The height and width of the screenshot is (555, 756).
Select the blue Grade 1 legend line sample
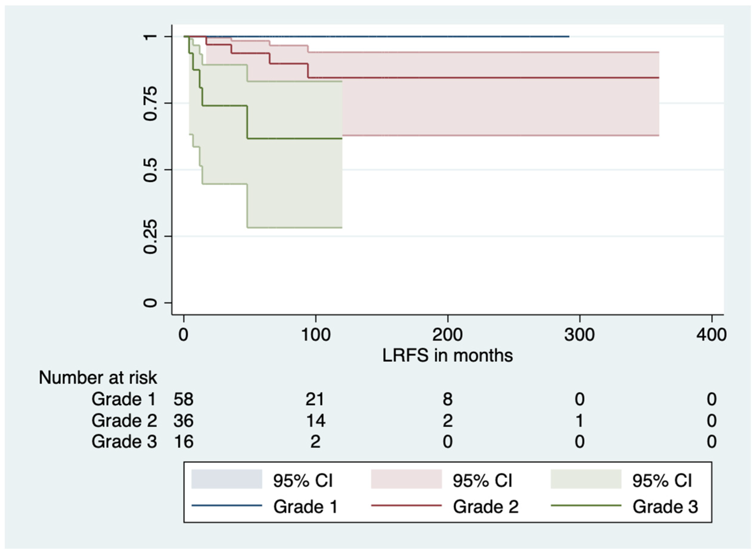[x=226, y=506]
